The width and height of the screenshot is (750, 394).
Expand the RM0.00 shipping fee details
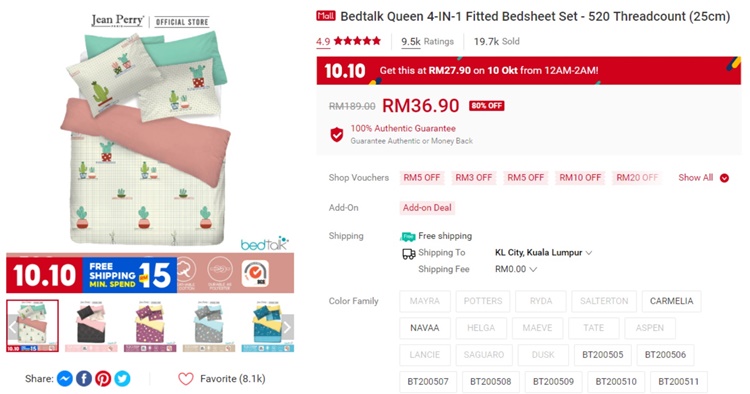coord(516,269)
